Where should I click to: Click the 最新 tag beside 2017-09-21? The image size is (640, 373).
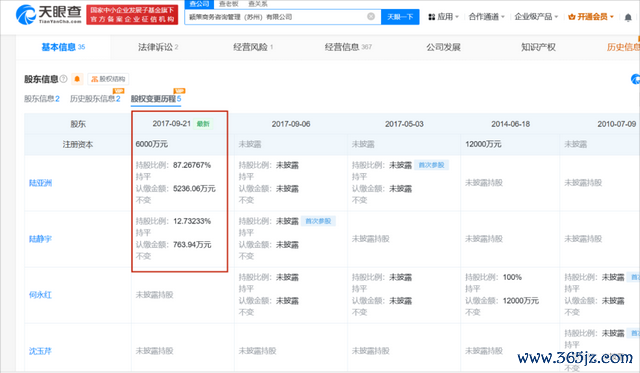click(x=203, y=124)
